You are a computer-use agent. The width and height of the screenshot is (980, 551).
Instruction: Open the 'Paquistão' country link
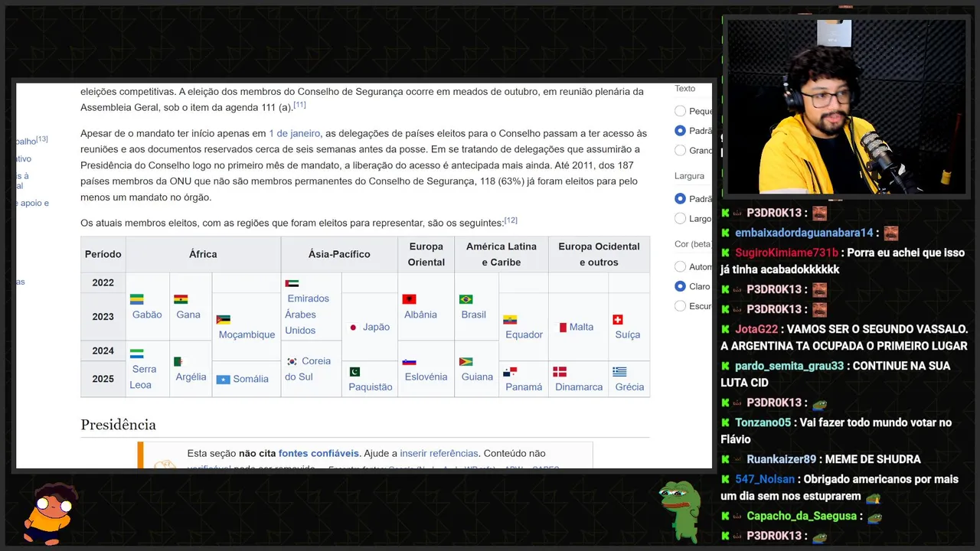tap(371, 386)
